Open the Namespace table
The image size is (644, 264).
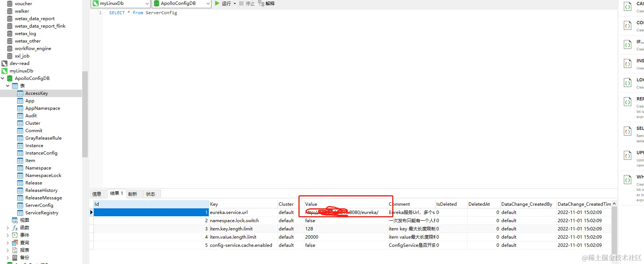[x=38, y=168]
